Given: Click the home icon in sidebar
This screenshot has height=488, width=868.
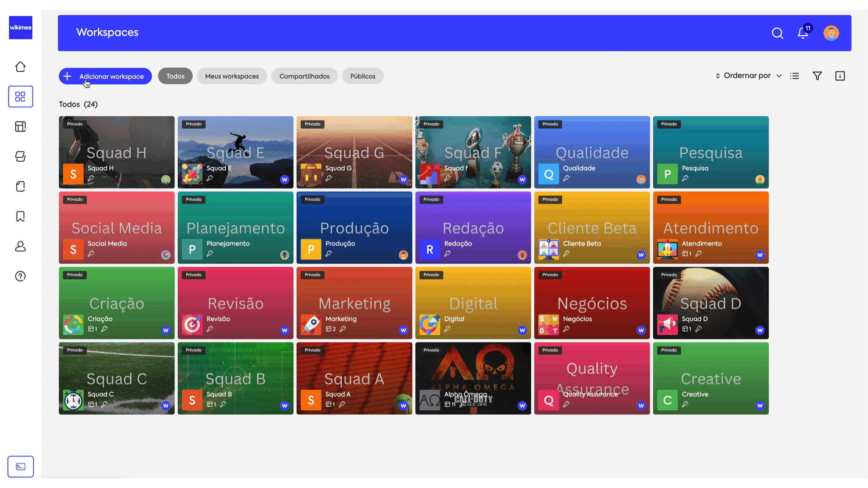Looking at the screenshot, I should tap(20, 67).
